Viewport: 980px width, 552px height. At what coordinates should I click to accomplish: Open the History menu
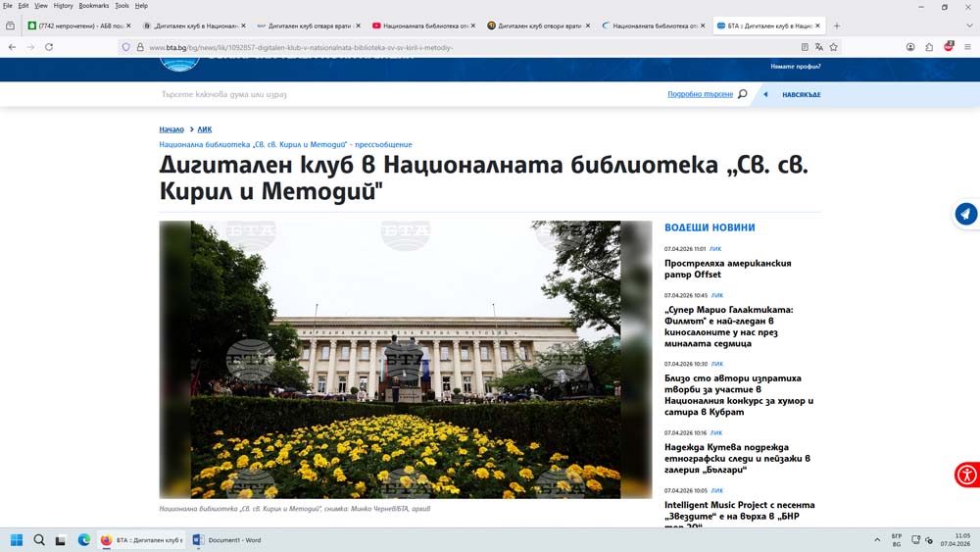pos(63,6)
